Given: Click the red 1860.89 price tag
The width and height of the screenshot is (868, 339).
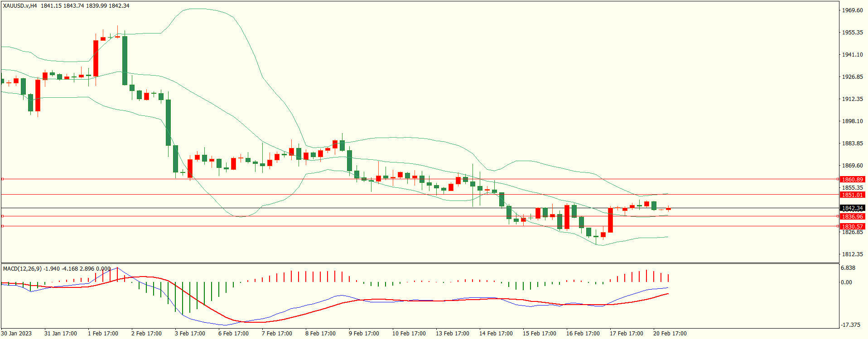Looking at the screenshot, I should 852,180.
